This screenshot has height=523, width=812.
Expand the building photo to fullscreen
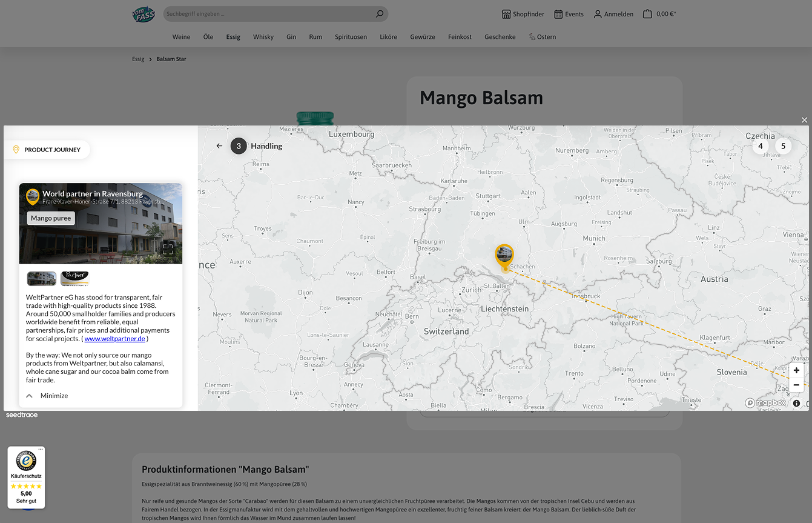pyautogui.click(x=168, y=248)
